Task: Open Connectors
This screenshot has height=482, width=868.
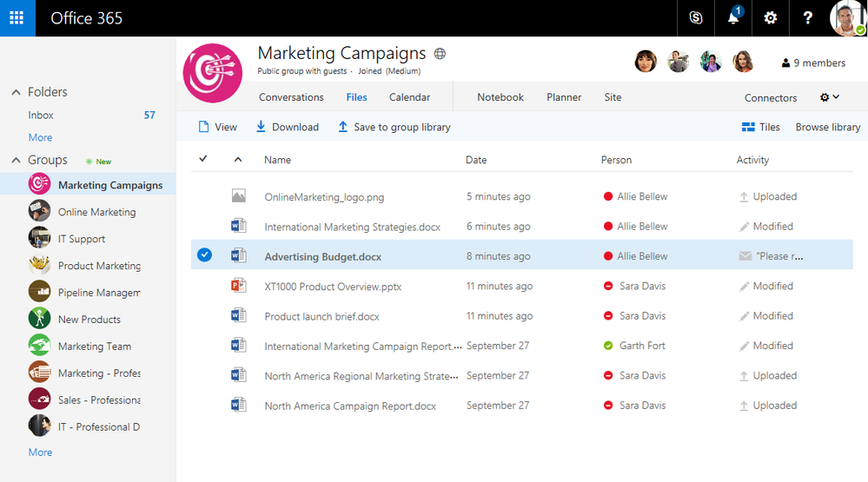Action: tap(771, 98)
